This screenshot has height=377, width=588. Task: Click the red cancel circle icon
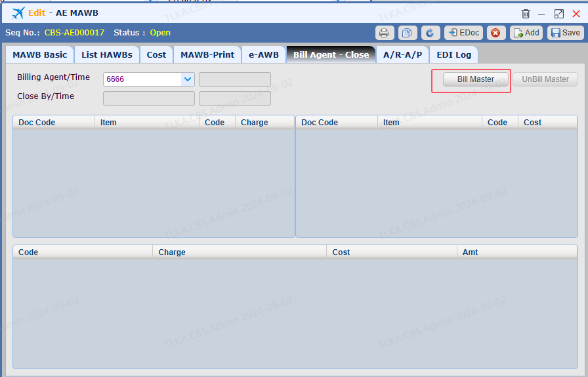pyautogui.click(x=495, y=33)
